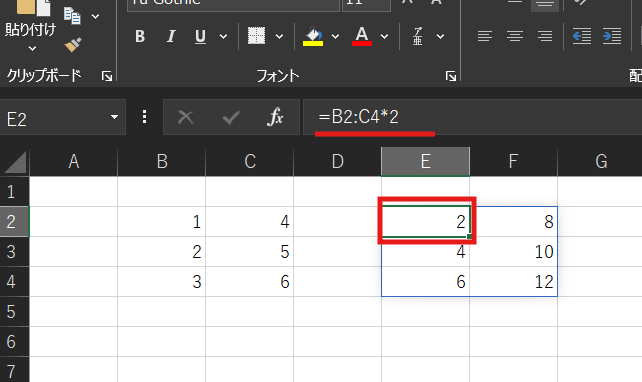The image size is (642, 382).
Task: Click cell B2 containing 1
Action: pyautogui.click(x=162, y=222)
